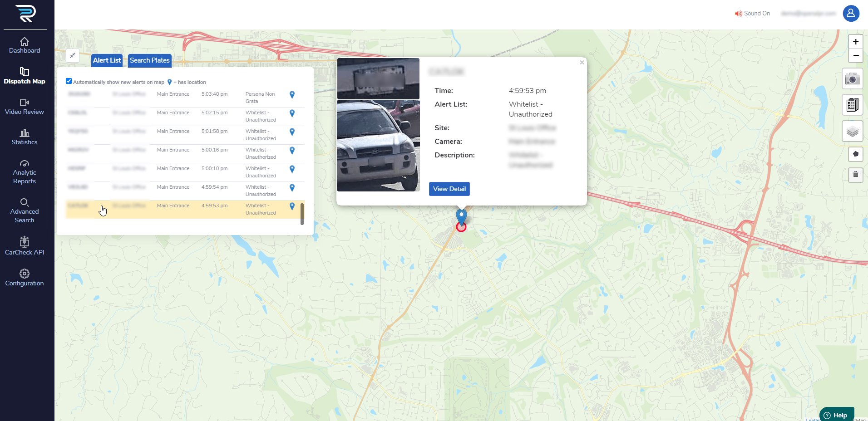The width and height of the screenshot is (868, 421).
Task: Open Video Review section
Action: [x=25, y=107]
